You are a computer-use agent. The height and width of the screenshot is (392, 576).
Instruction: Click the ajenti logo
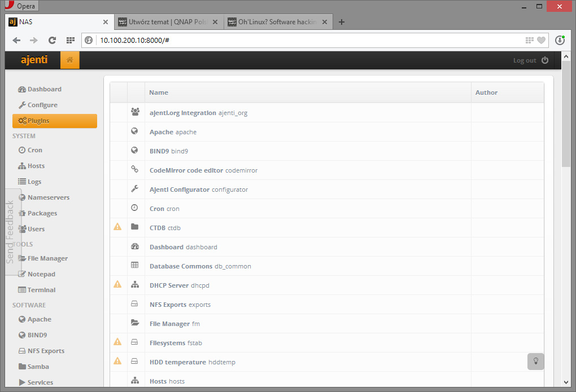[34, 59]
